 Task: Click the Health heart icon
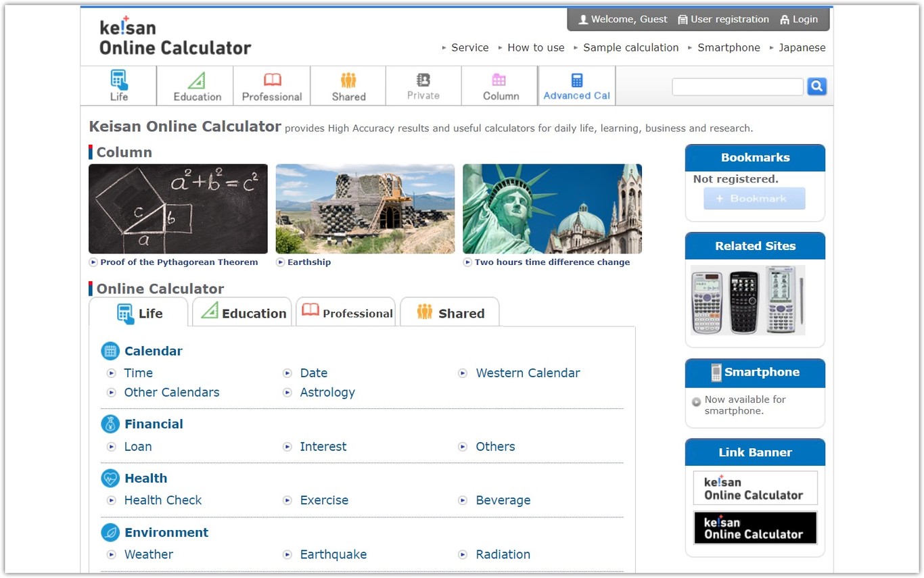click(x=110, y=478)
